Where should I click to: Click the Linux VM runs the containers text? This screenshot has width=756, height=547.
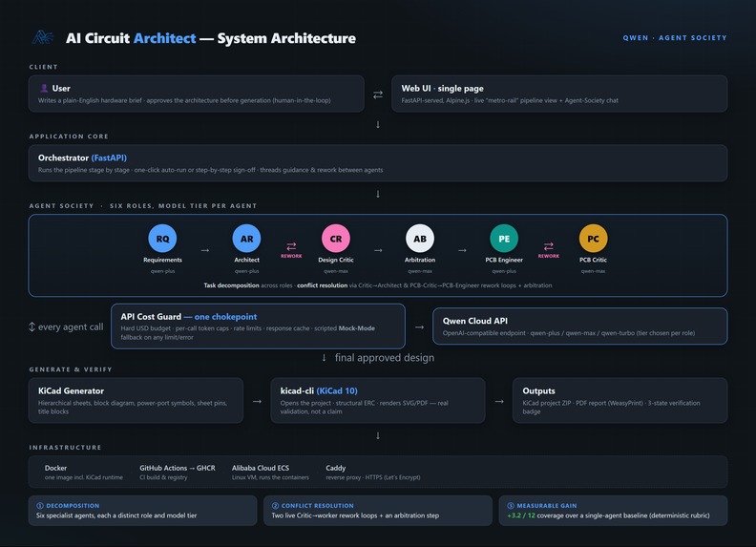click(x=270, y=477)
